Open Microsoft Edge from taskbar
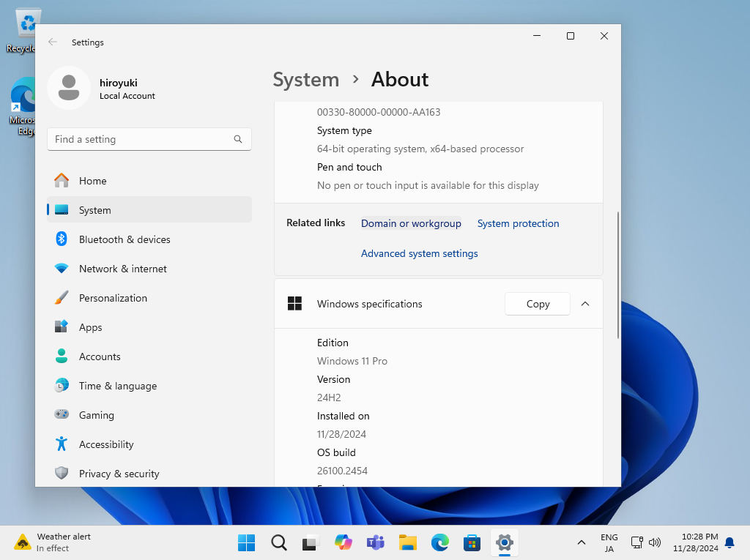The width and height of the screenshot is (750, 560). click(440, 542)
